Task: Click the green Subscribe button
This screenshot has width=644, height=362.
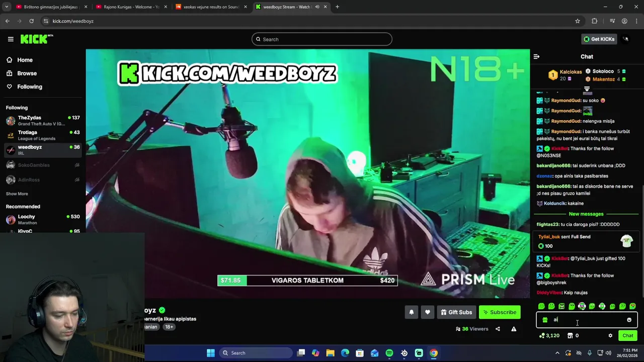Action: (x=500, y=312)
